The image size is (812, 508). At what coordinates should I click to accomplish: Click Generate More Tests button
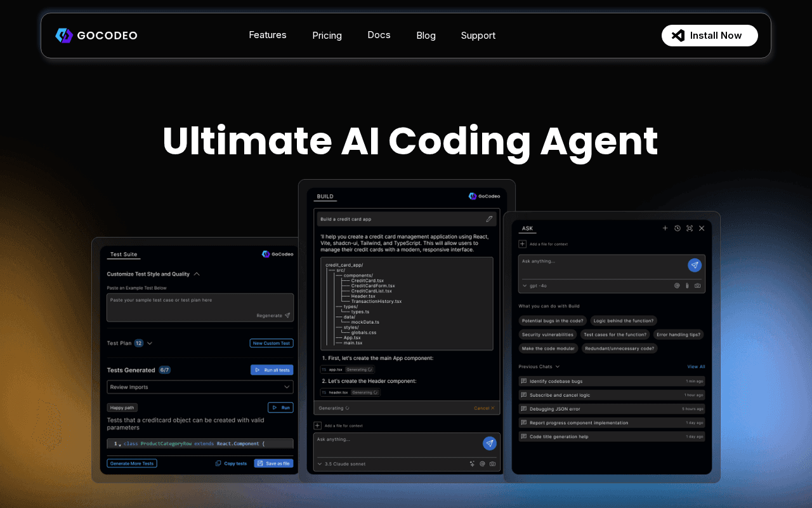point(132,464)
